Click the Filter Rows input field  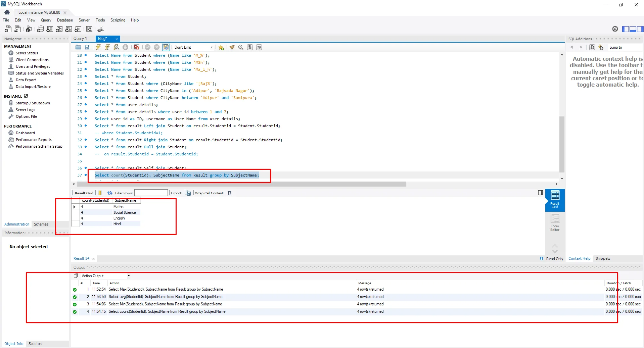click(151, 193)
